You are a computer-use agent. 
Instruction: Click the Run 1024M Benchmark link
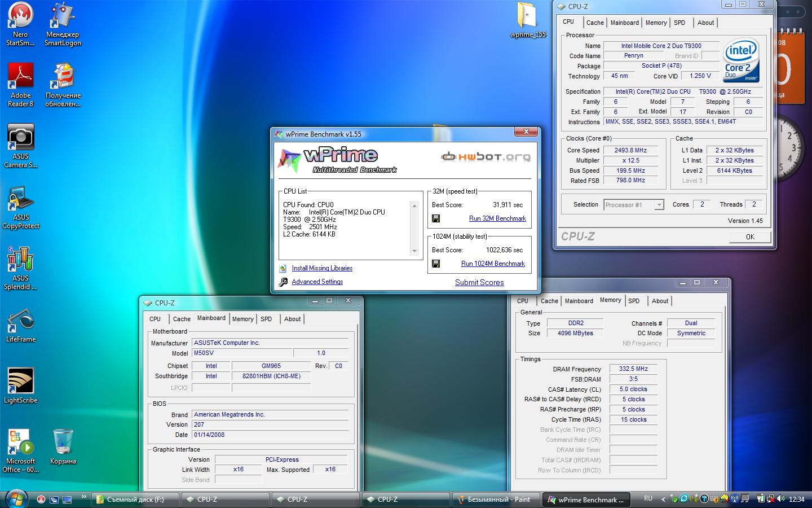[493, 264]
